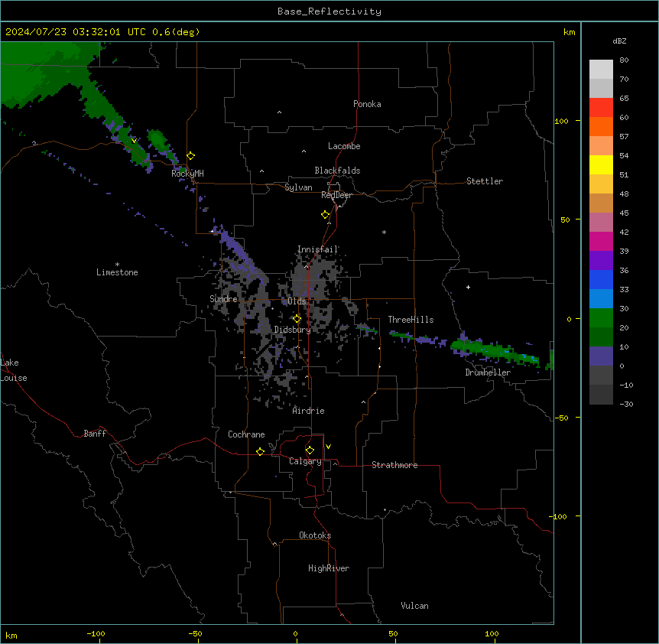Click the yellow diamond marker above Didsbury

[297, 319]
